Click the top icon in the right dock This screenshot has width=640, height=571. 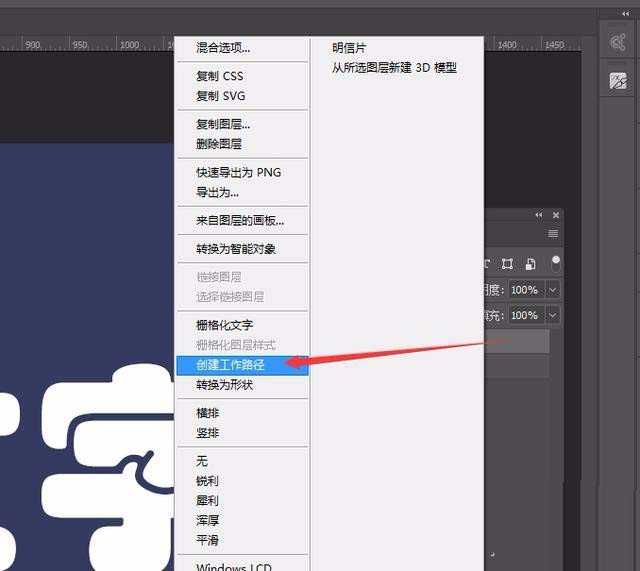pos(618,43)
